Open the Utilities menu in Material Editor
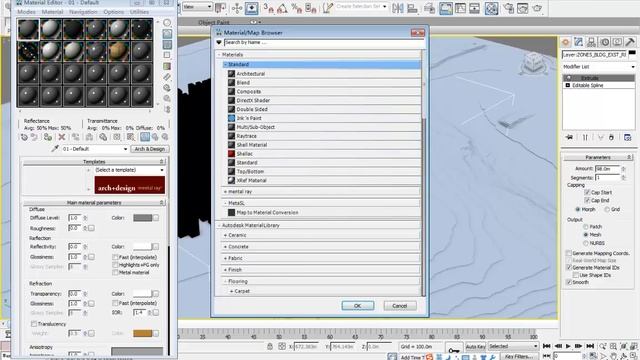 point(139,12)
